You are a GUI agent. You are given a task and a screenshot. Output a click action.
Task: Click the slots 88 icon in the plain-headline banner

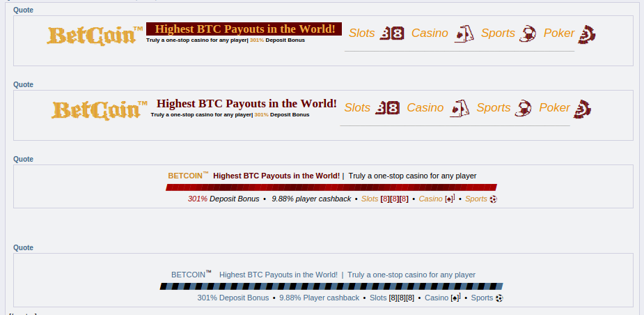tap(387, 107)
